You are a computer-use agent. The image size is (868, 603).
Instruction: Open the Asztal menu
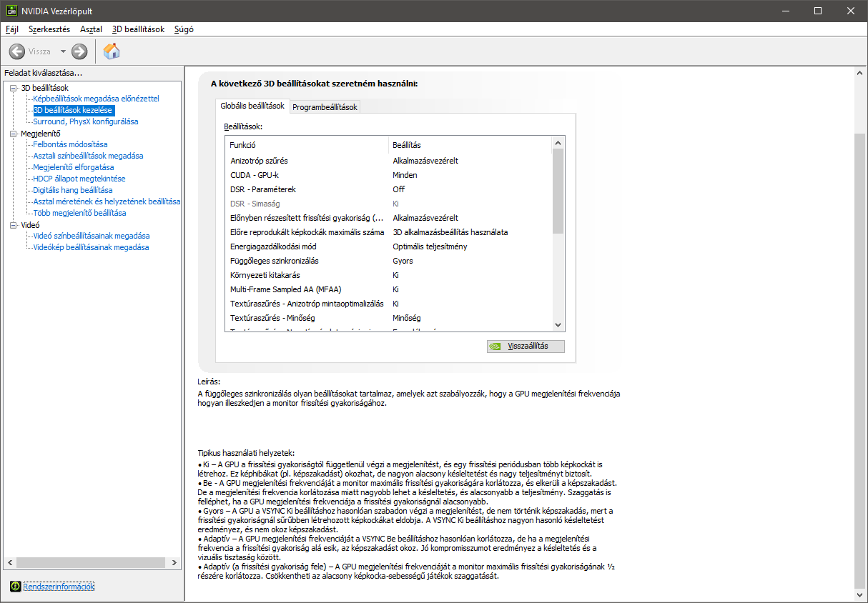click(91, 29)
